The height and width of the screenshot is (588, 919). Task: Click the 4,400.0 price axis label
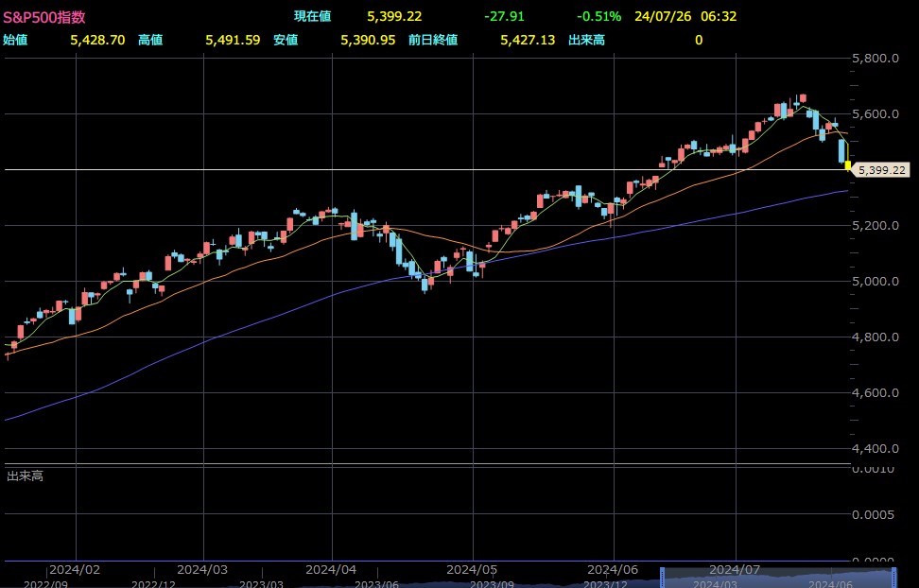click(876, 448)
